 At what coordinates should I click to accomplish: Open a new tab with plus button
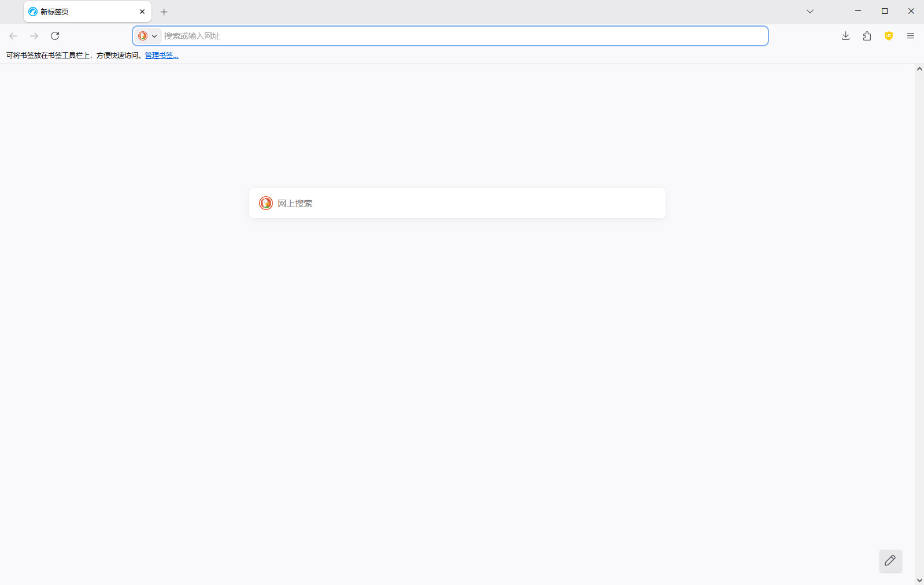[x=164, y=12]
